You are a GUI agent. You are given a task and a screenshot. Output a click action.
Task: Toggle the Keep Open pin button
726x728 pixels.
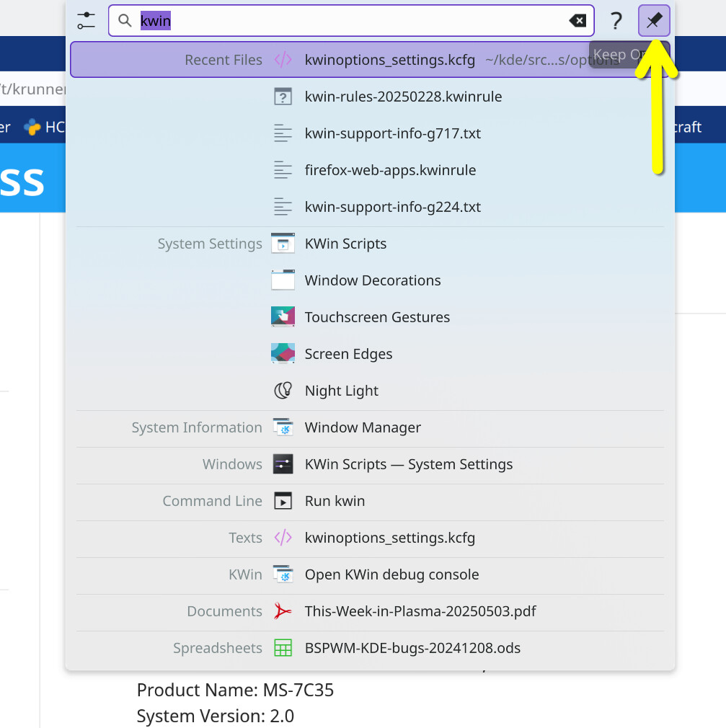click(654, 20)
